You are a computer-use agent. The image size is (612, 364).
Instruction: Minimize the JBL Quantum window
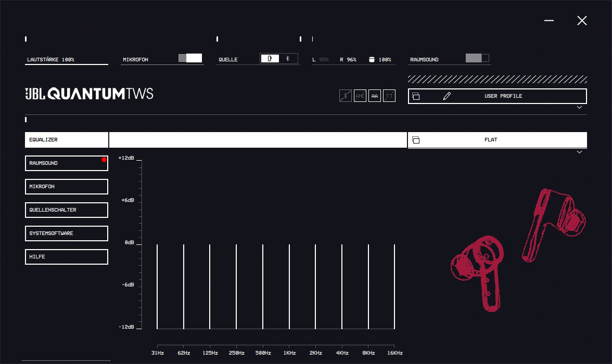click(549, 21)
